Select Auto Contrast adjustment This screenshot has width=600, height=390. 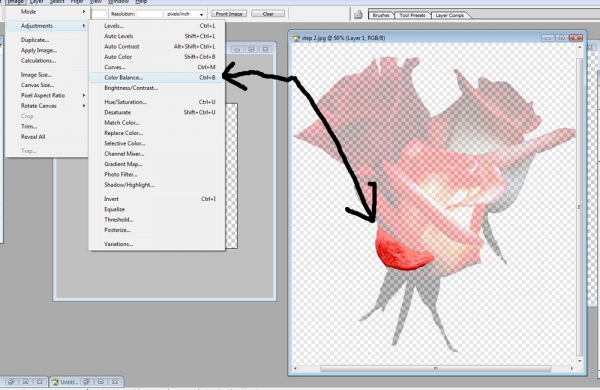tap(157, 46)
